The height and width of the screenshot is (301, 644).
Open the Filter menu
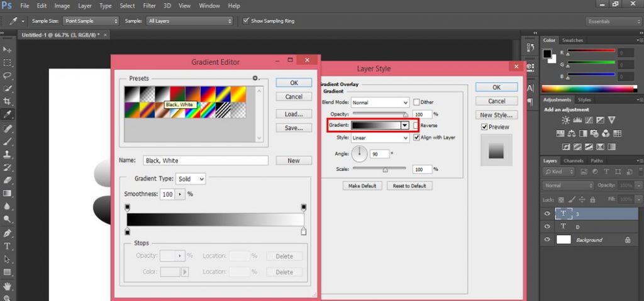click(x=149, y=6)
